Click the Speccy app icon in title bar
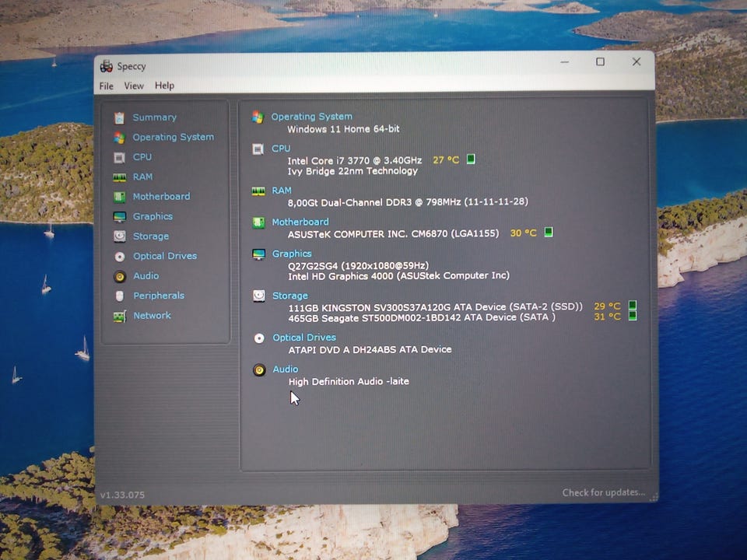 107,66
